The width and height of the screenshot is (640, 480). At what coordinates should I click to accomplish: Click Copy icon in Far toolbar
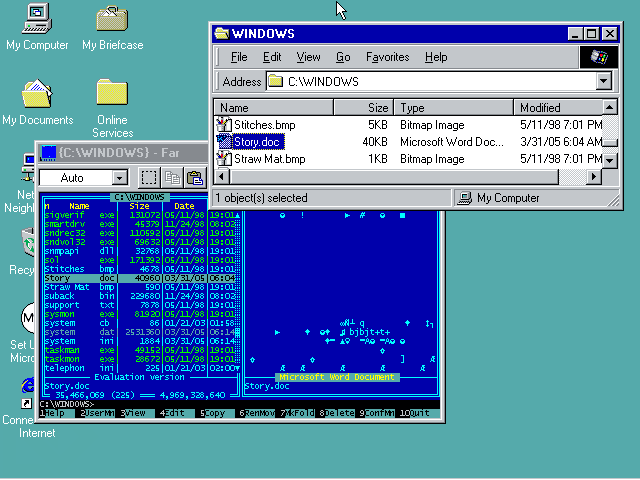172,178
